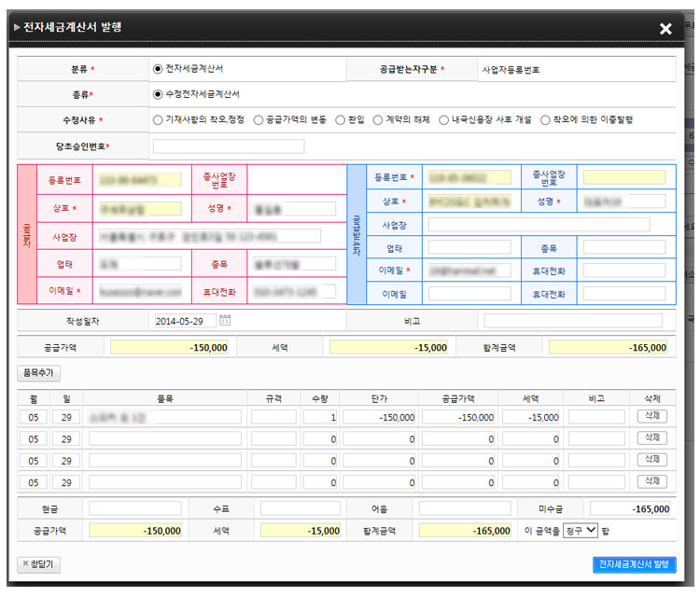This screenshot has height=597, width=700.
Task: Select the 계약의 해제 radio option
Action: click(378, 120)
